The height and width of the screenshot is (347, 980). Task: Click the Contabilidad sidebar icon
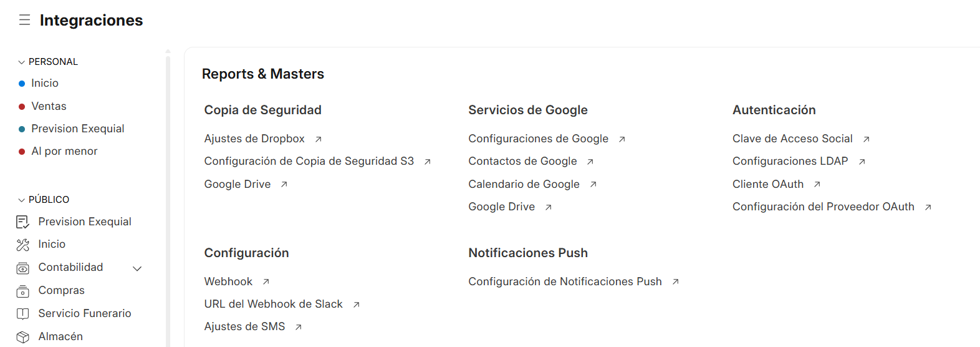23,268
